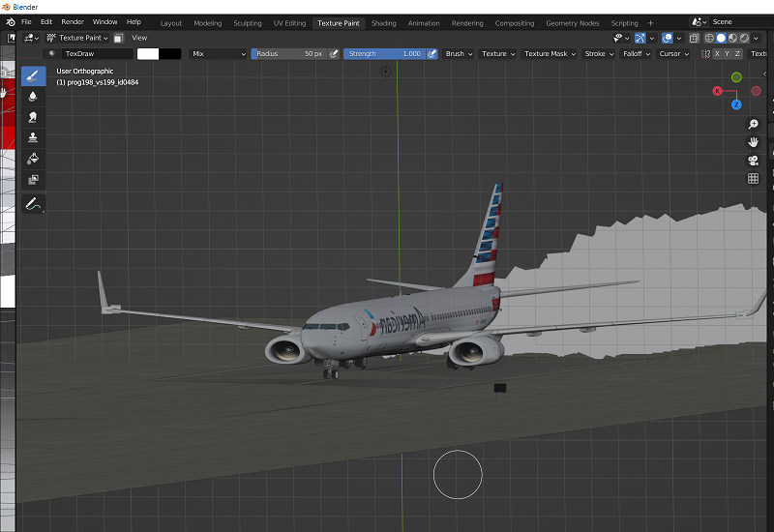Click the green Y axis gizmo dot
The image size is (774, 532).
click(x=736, y=77)
